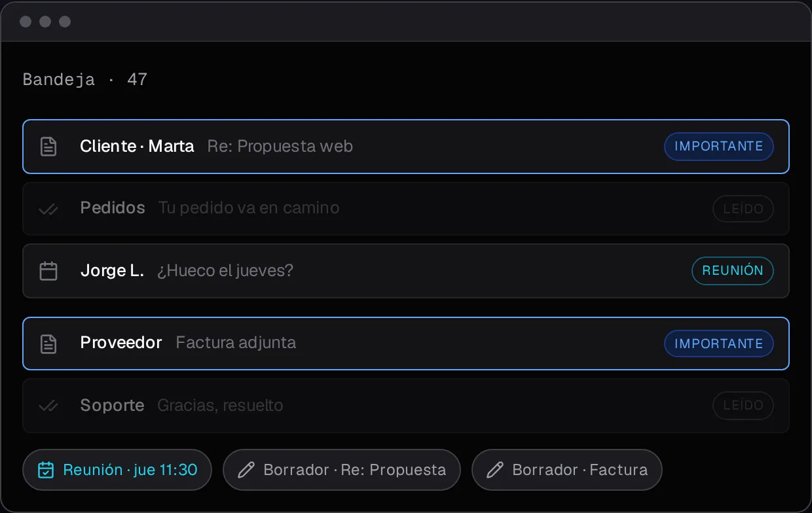Select the message ¿Hueco el jueves?
812x513 pixels.
coord(225,270)
